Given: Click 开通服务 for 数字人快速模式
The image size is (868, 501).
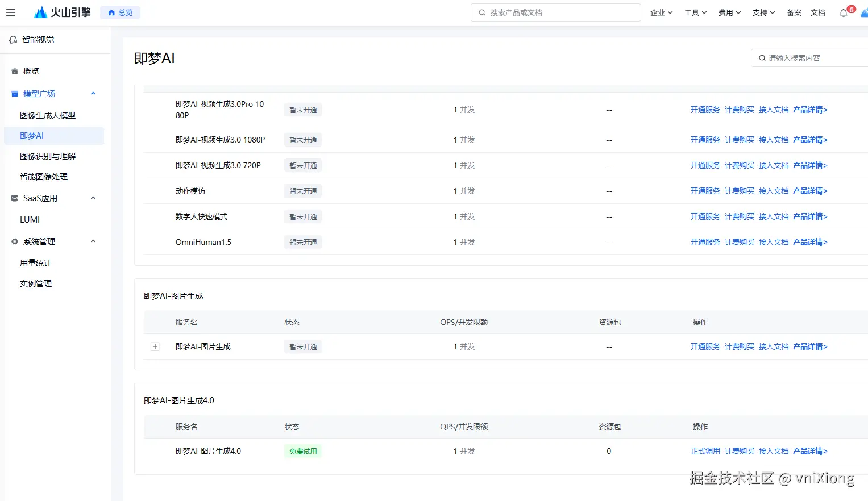Looking at the screenshot, I should 705,216.
